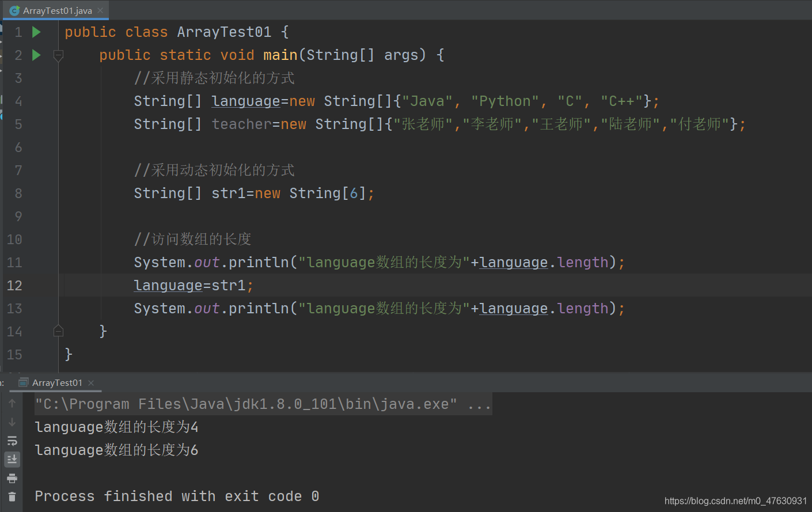Click console output 'language数组的长度为4'
Screen dimensions: 812x512
point(116,427)
